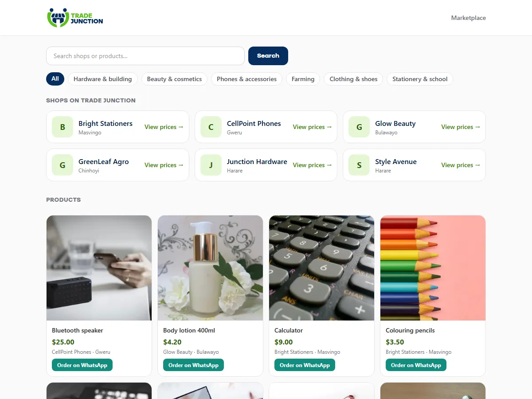
Task: Order Calculator on WhatsApp
Action: [x=305, y=365]
